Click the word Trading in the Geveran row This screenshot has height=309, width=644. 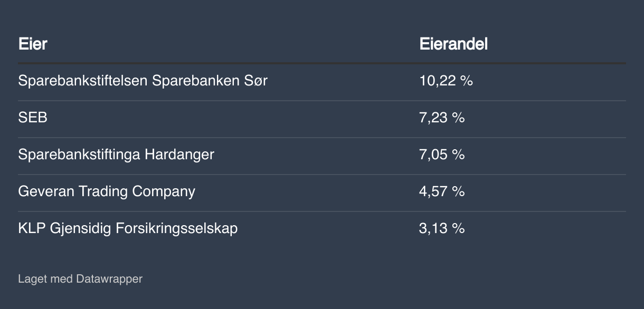(x=103, y=191)
